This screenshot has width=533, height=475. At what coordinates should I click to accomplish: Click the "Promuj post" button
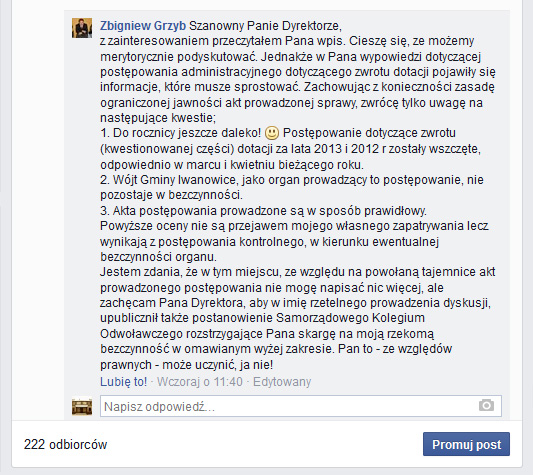pos(466,444)
